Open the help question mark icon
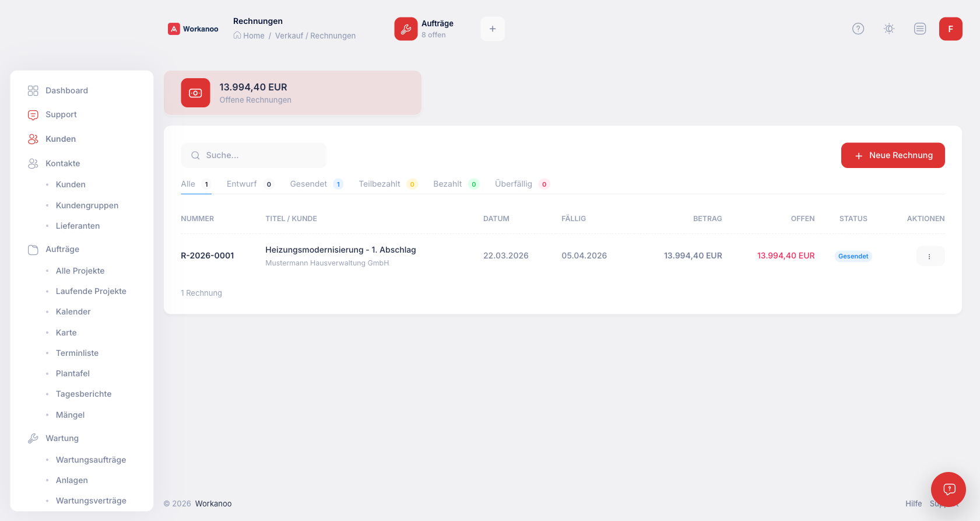980x521 pixels. click(858, 29)
